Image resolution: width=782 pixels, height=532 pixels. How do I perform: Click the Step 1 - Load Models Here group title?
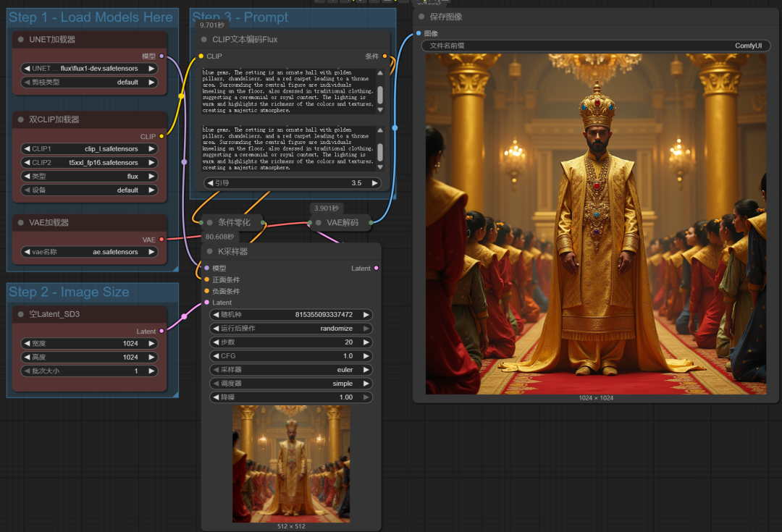tap(91, 18)
